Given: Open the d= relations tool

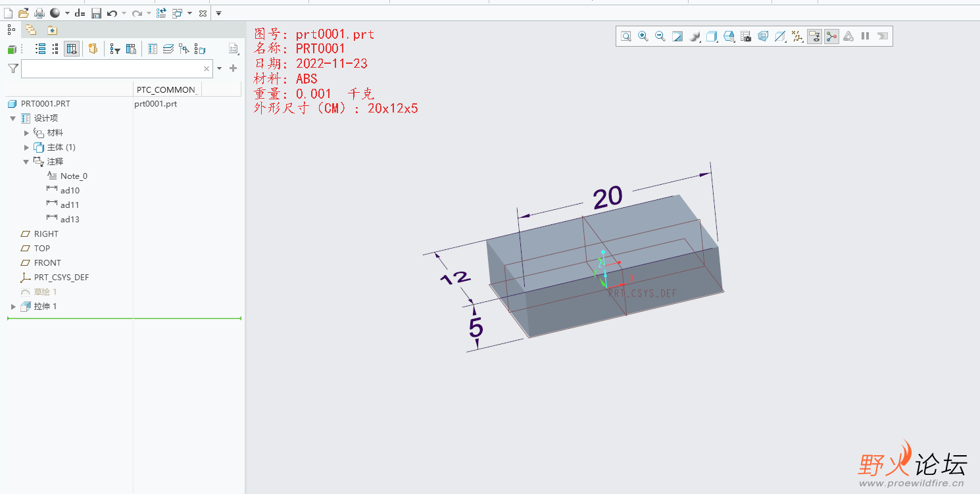Looking at the screenshot, I should 80,13.
